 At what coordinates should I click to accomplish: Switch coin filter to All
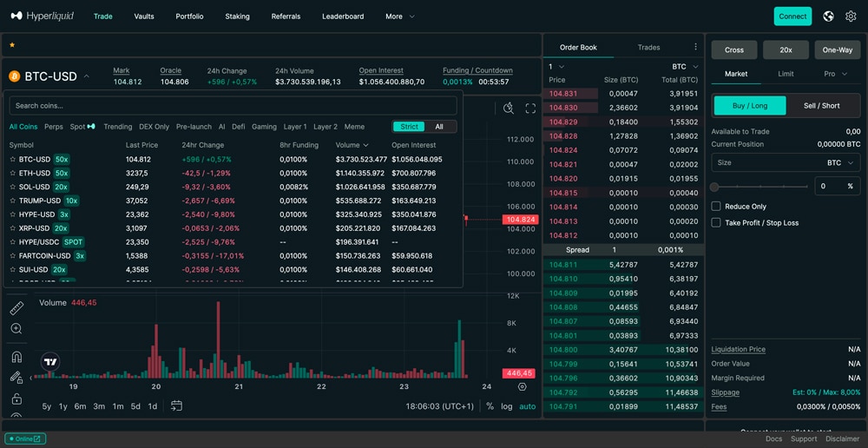439,127
